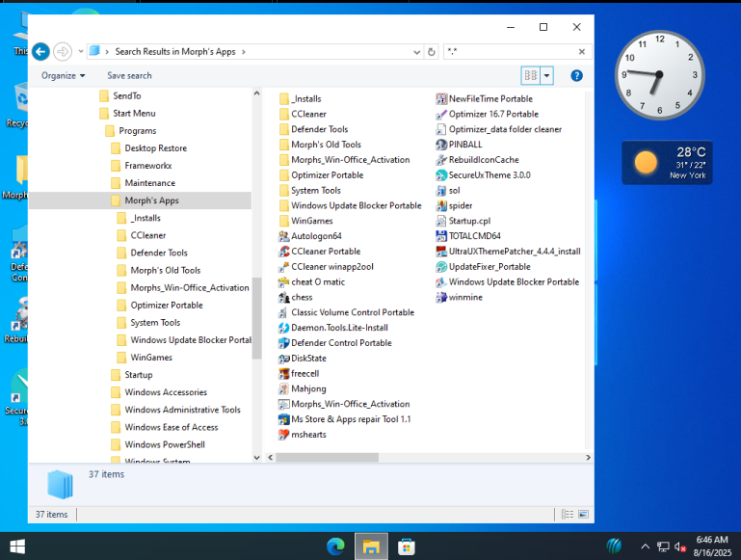
Task: Select the PINBALL icon
Action: [441, 145]
